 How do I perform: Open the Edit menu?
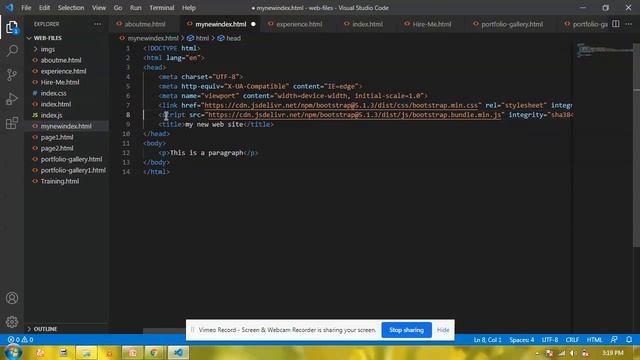tap(44, 8)
